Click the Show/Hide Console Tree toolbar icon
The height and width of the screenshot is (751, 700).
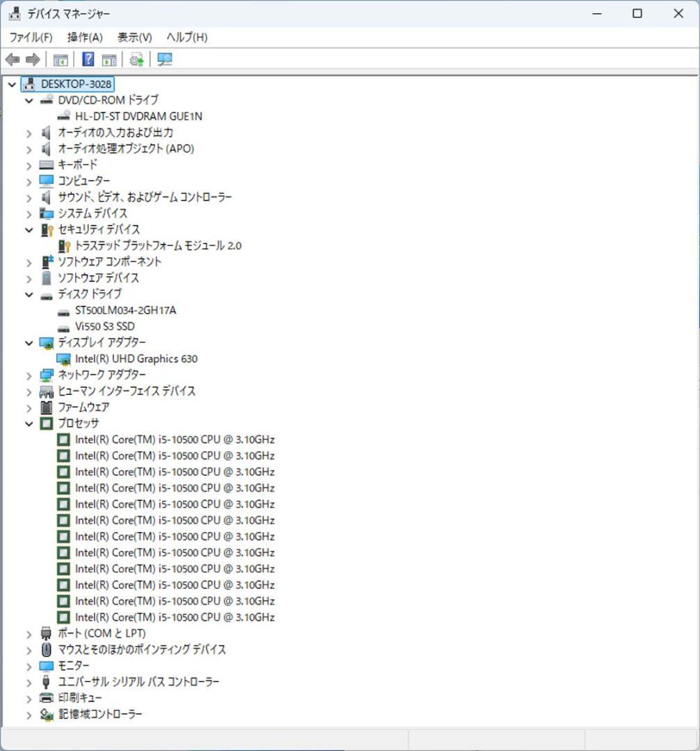point(60,60)
